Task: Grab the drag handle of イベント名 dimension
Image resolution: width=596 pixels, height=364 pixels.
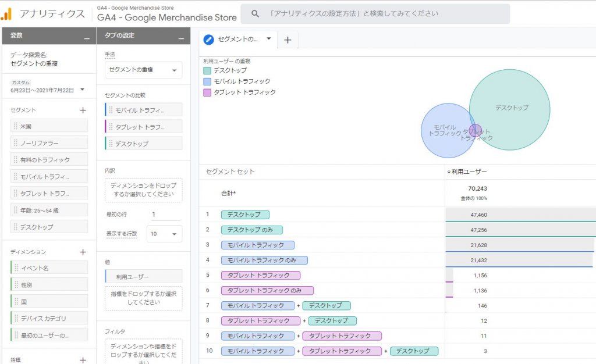Action: (16, 267)
